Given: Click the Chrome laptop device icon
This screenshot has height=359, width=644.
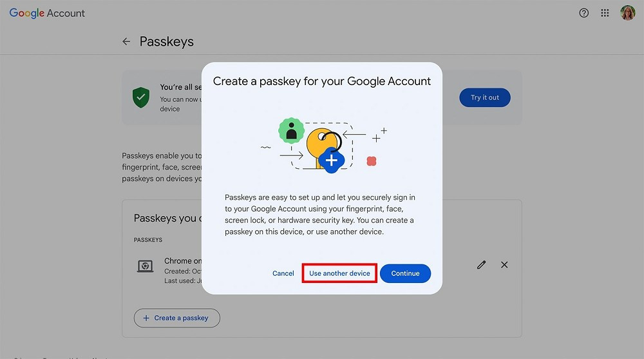Looking at the screenshot, I should click(146, 266).
